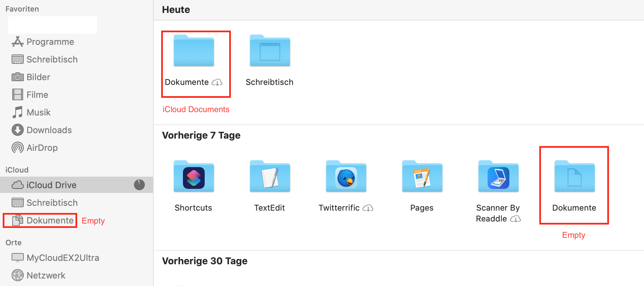
Task: Select Schreibtisch under Favoriten
Action: click(x=45, y=59)
